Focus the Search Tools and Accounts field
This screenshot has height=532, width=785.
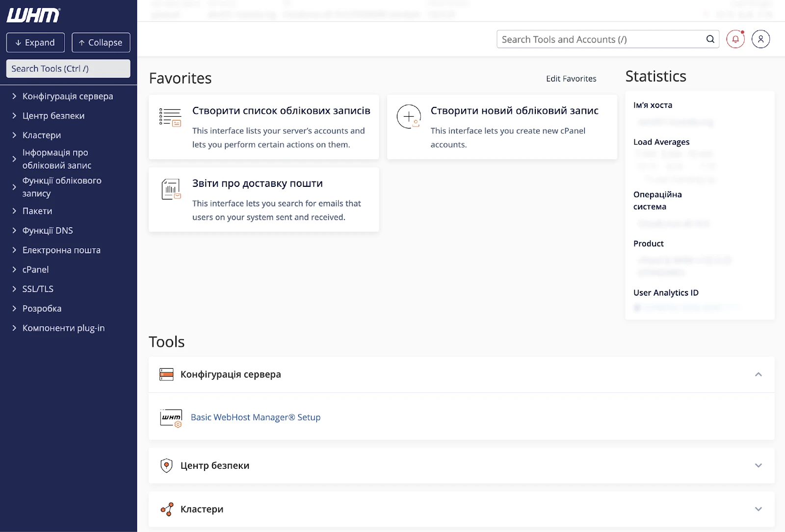point(601,39)
